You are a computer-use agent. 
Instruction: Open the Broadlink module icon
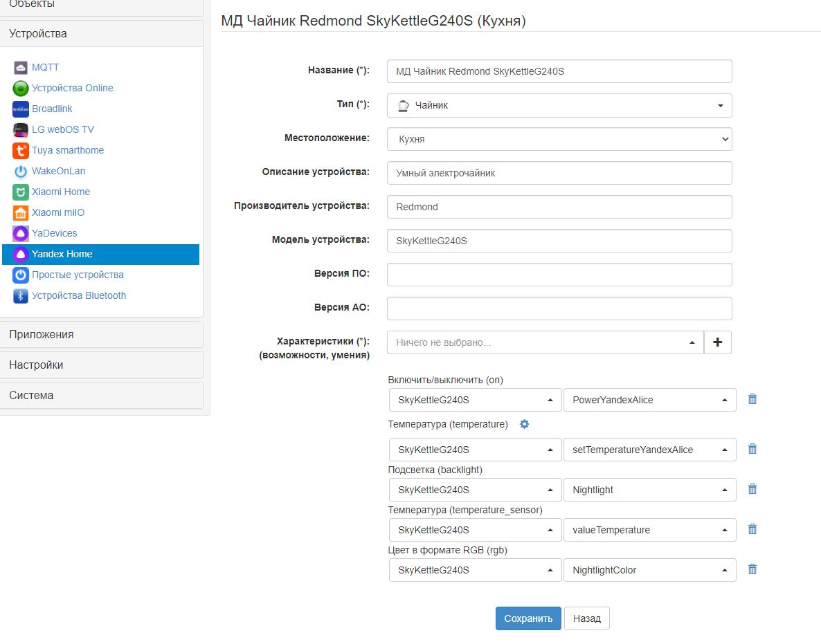[x=20, y=109]
